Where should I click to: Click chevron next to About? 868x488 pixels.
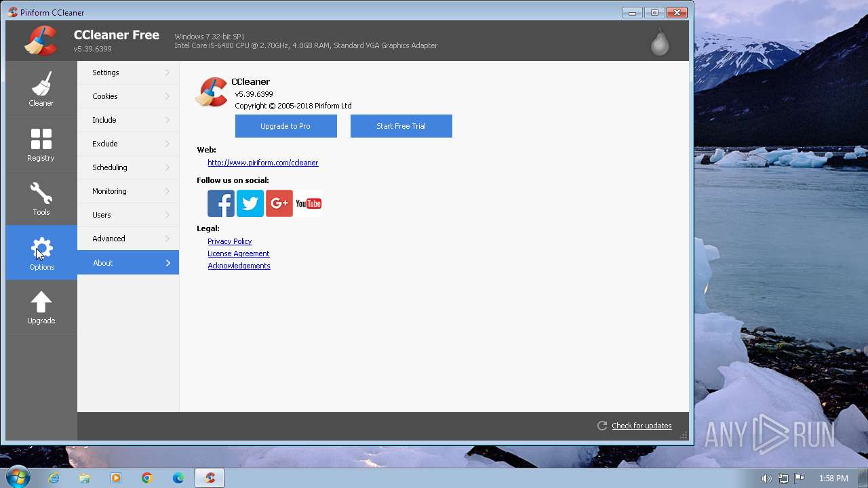click(x=167, y=263)
